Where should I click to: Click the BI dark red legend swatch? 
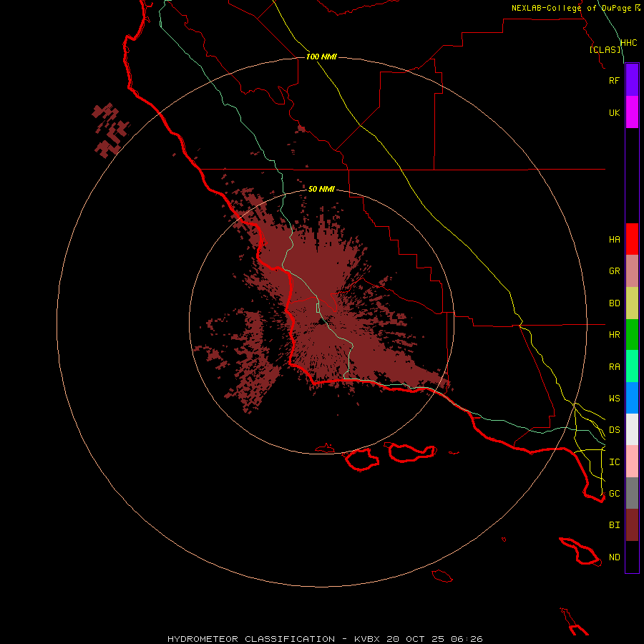[x=632, y=525]
